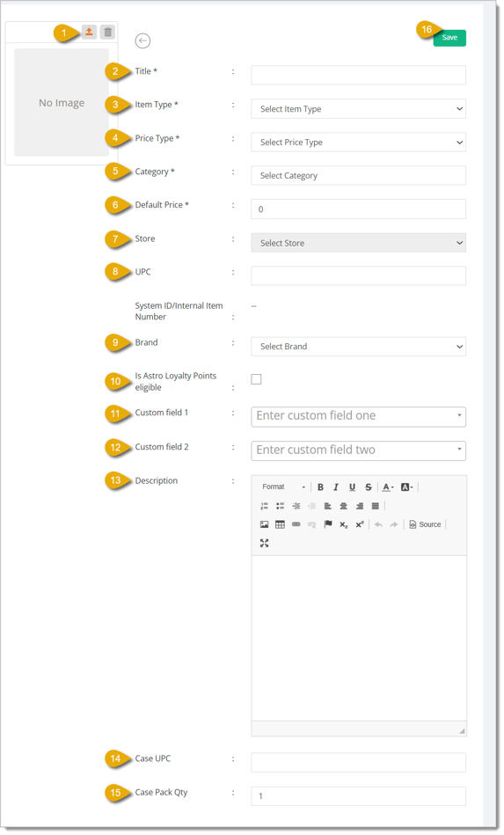Insert a numbered list in the Description
504x835 pixels.
click(x=265, y=506)
